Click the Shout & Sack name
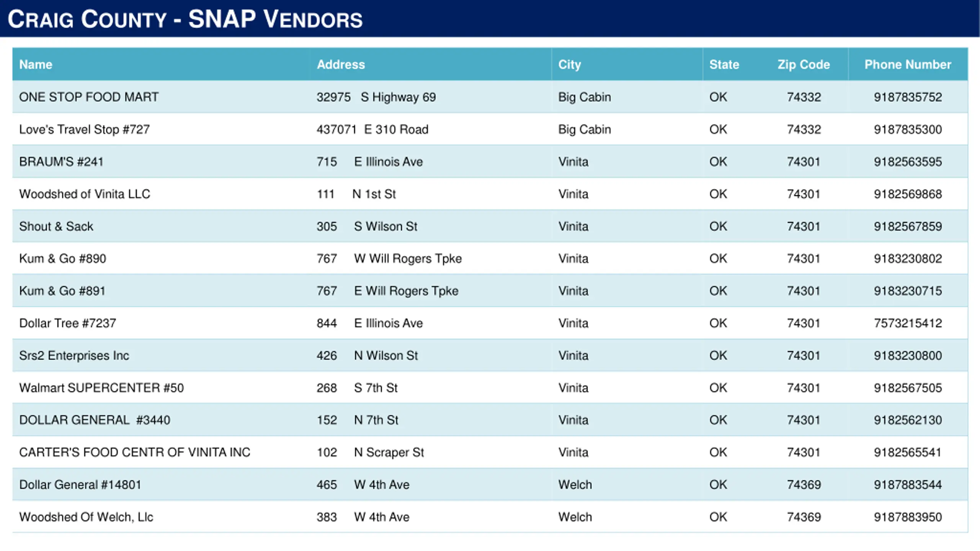The height and width of the screenshot is (551, 980). (56, 226)
